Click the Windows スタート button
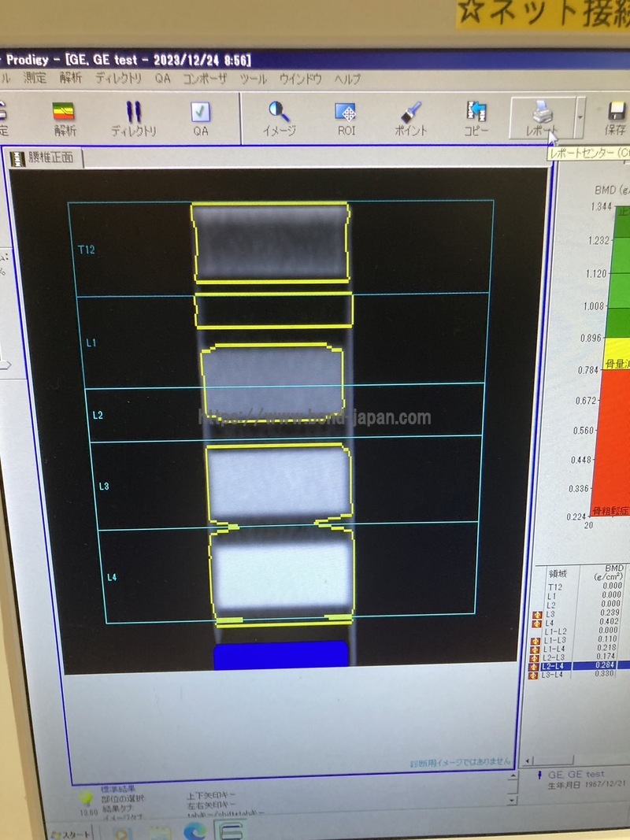Viewport: 630px width, 840px height. click(x=71, y=832)
